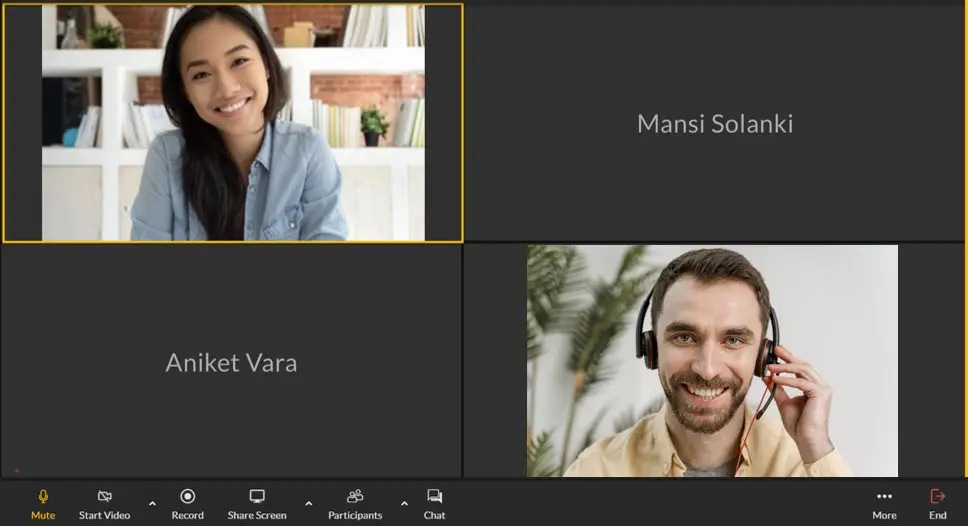Open the Participants list icon
Image resolution: width=968 pixels, height=526 pixels.
point(355,496)
